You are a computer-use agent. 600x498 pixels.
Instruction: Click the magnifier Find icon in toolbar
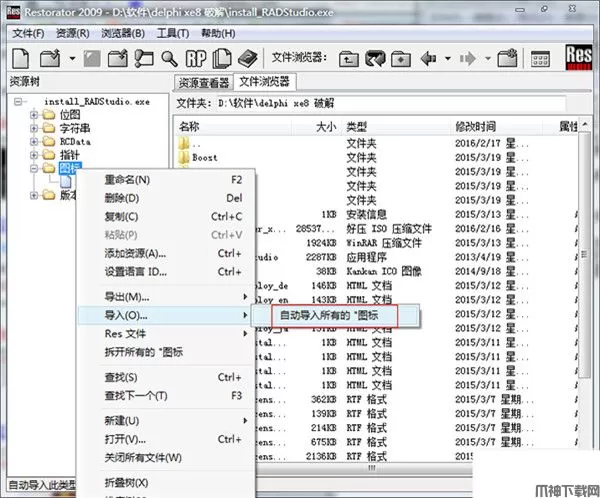[169, 58]
